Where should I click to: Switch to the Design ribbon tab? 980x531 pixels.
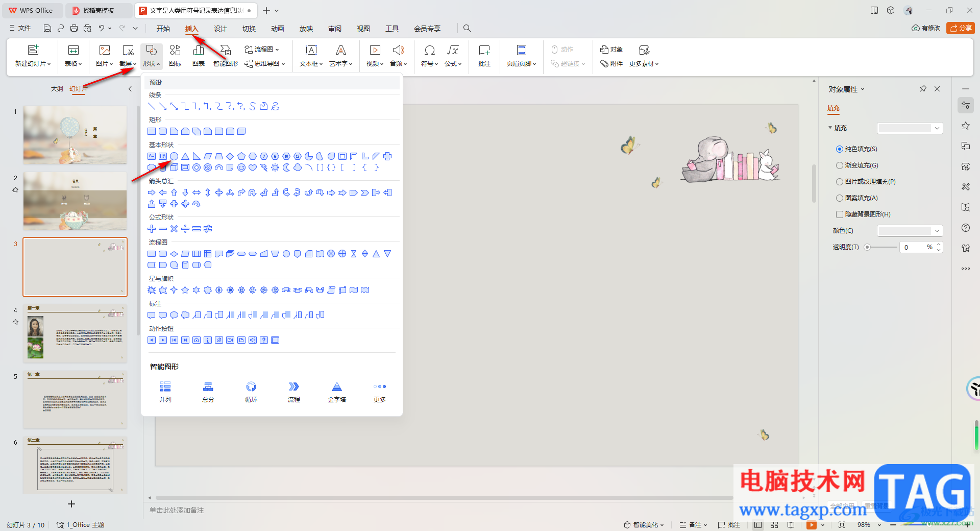click(220, 29)
